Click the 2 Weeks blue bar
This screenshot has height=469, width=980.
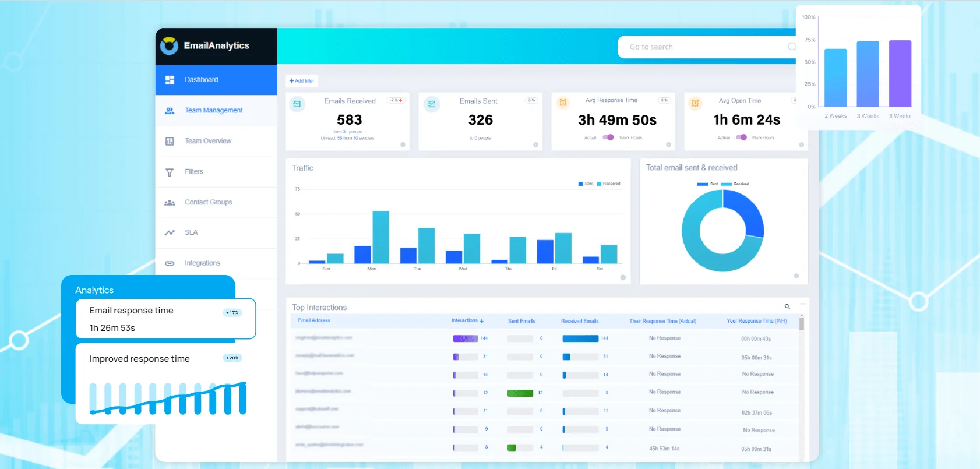(x=836, y=77)
